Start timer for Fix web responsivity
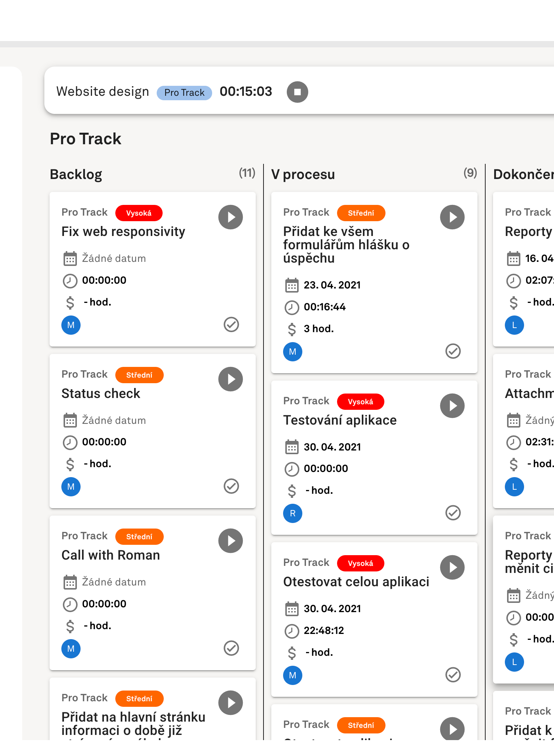This screenshot has height=756, width=554. 230,217
